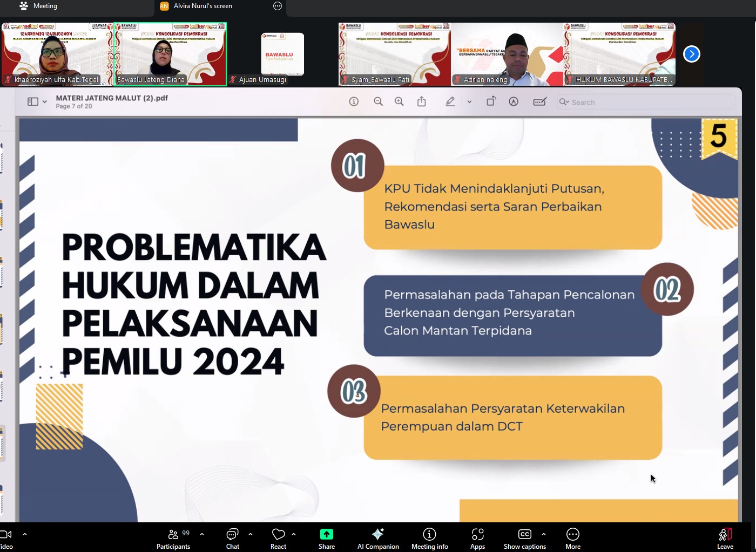Click the Leave meeting button
Viewport: 756px width, 552px height.
[725, 537]
